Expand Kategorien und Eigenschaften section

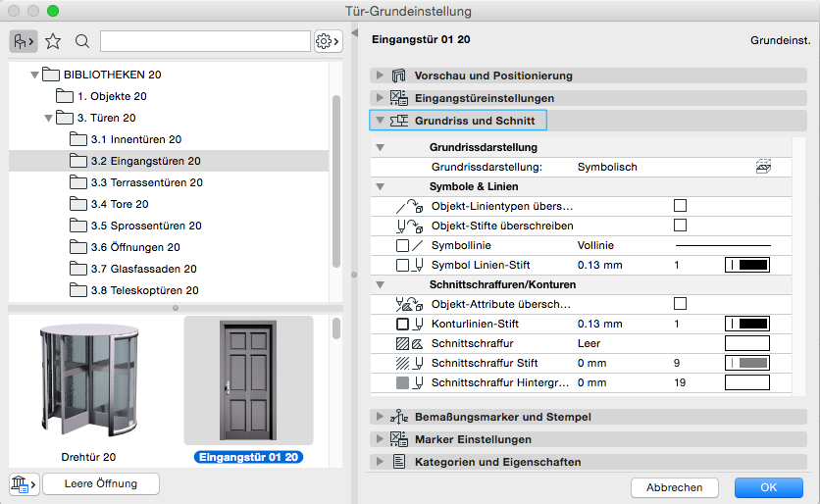click(x=379, y=462)
